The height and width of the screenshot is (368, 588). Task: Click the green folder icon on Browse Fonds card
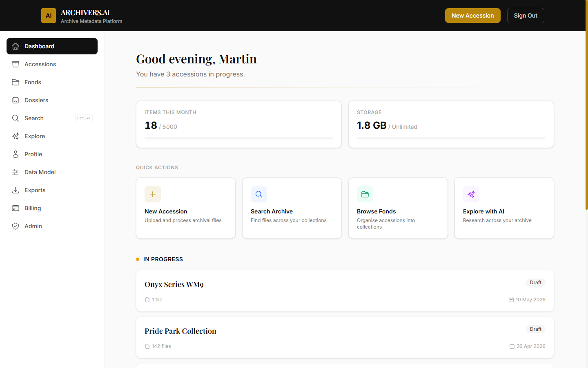(365, 194)
